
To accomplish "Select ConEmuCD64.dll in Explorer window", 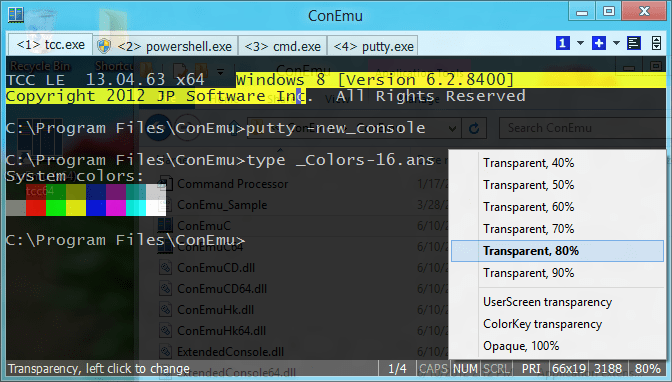I will 222,289.
